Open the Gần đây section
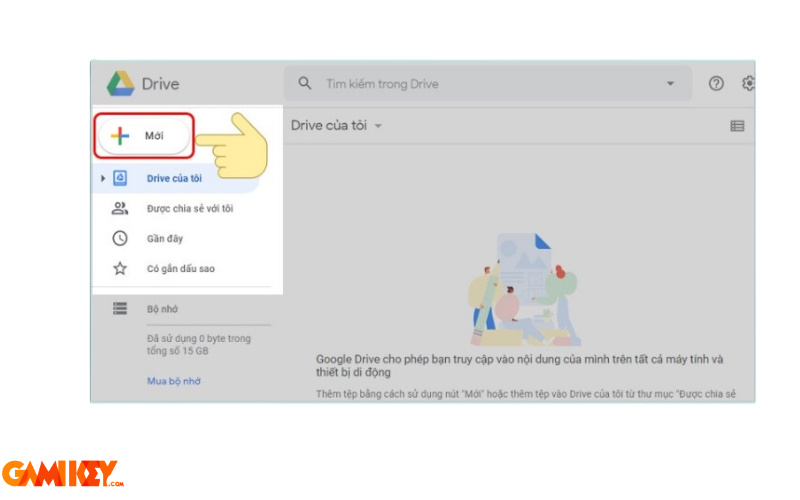 click(x=165, y=238)
